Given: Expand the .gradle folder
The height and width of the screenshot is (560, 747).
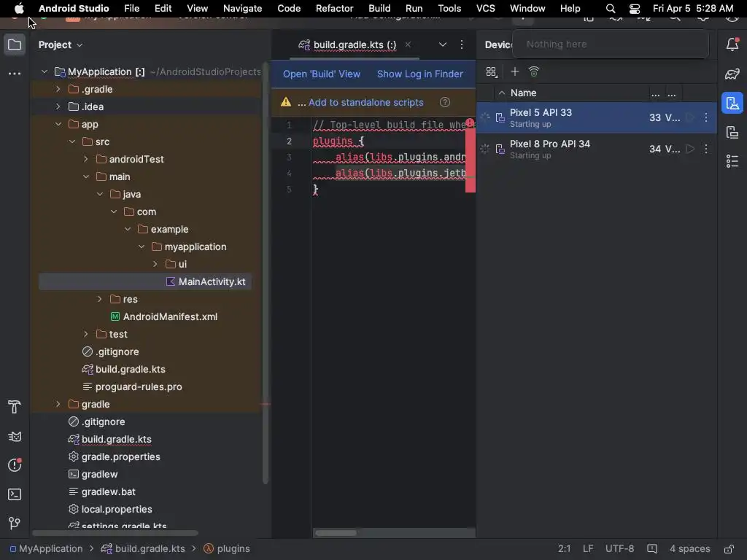Looking at the screenshot, I should (x=58, y=90).
